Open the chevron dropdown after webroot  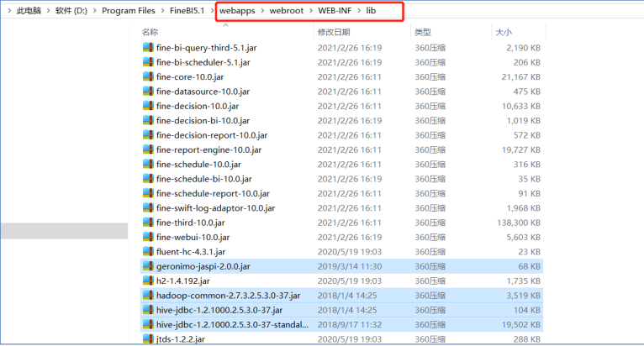pos(310,11)
